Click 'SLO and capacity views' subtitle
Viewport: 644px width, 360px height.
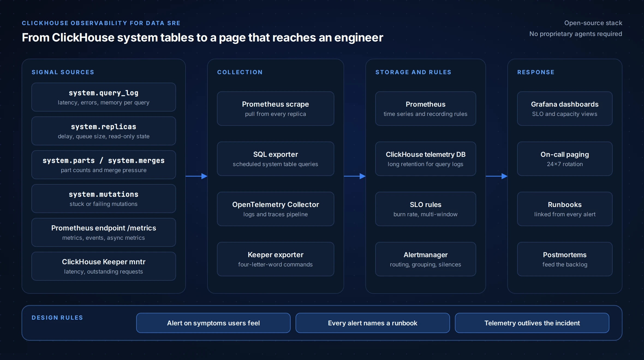click(x=565, y=114)
